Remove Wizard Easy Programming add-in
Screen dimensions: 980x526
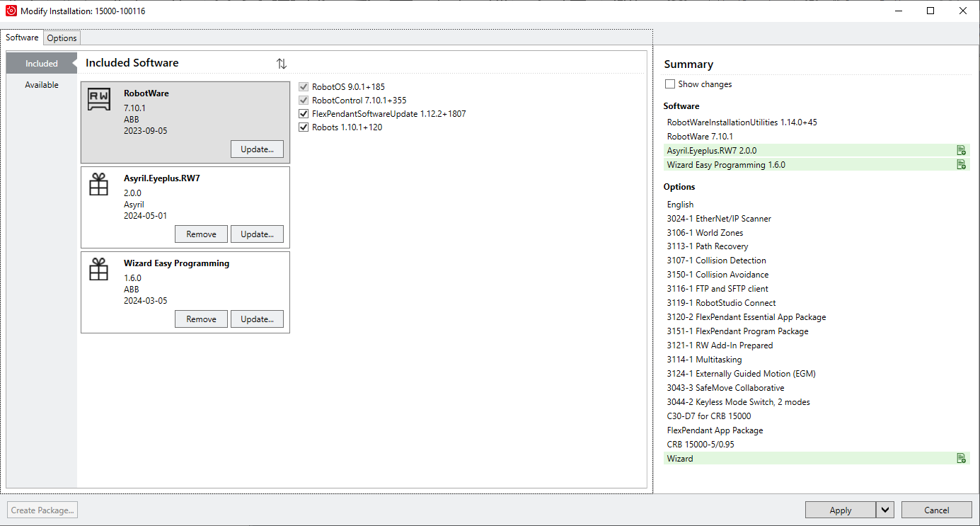point(201,319)
